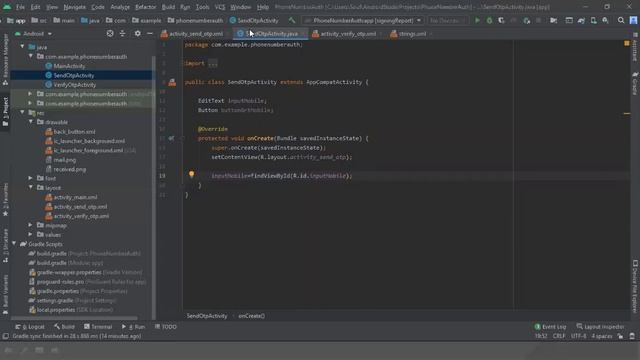Open the Run tool window

pyautogui.click(x=133, y=327)
